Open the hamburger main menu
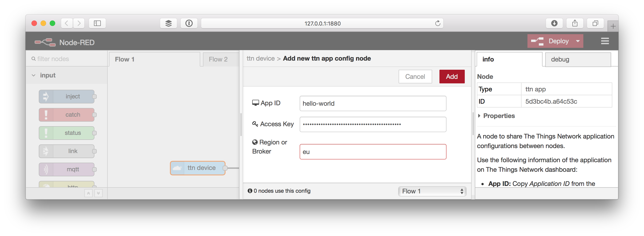644x236 pixels. click(605, 41)
